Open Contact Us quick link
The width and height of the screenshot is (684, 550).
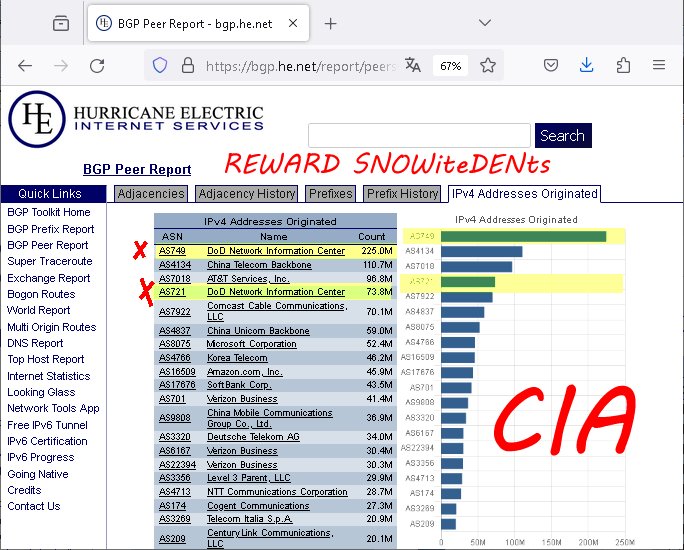point(34,506)
